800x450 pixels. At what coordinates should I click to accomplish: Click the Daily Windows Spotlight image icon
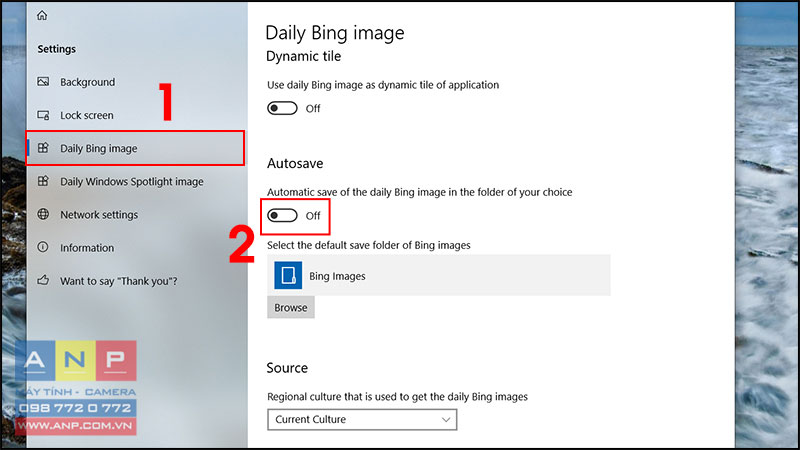click(43, 181)
